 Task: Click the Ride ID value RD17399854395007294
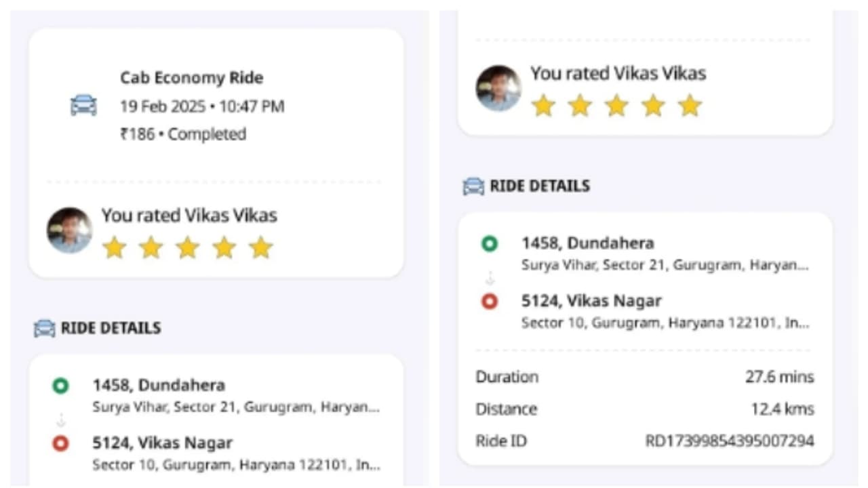click(x=731, y=441)
